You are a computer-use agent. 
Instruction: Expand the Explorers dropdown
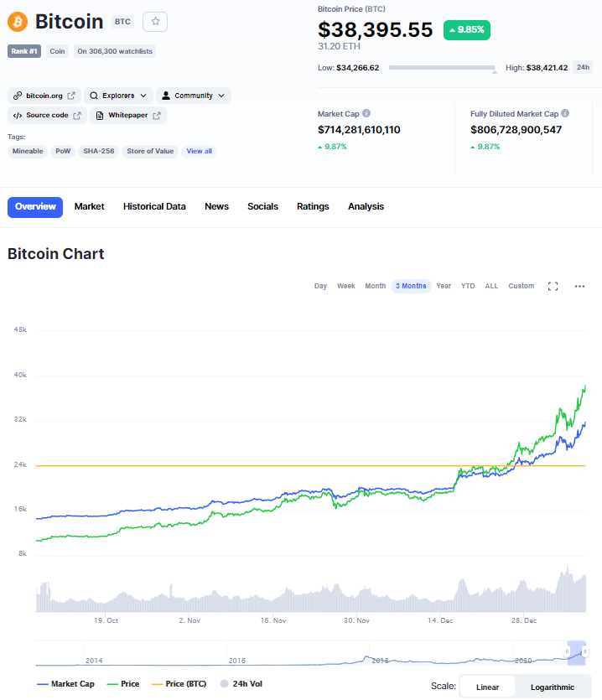tap(118, 96)
